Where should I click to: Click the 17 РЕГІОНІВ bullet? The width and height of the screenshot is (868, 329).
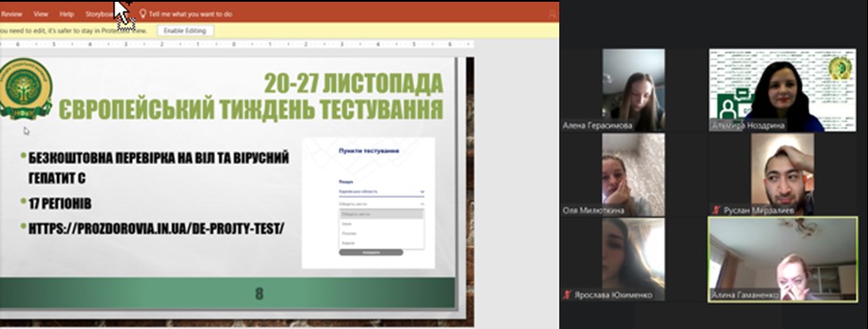(x=60, y=204)
